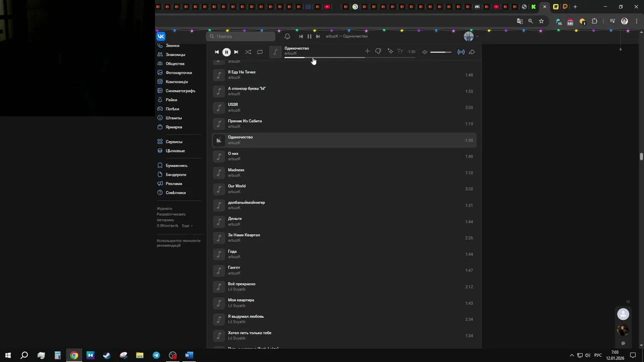Show lyrics with the Tт icon

click(x=400, y=51)
